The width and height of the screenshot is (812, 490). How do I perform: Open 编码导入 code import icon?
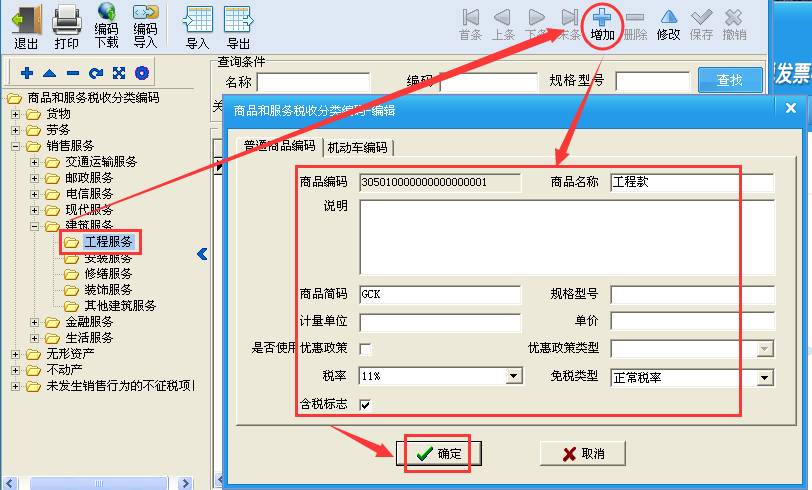[146, 11]
